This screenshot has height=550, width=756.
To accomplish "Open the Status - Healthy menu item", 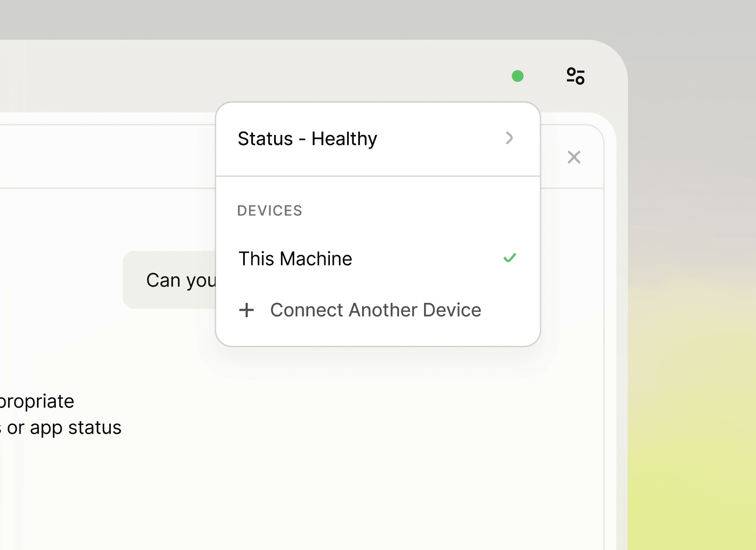I will pos(378,139).
